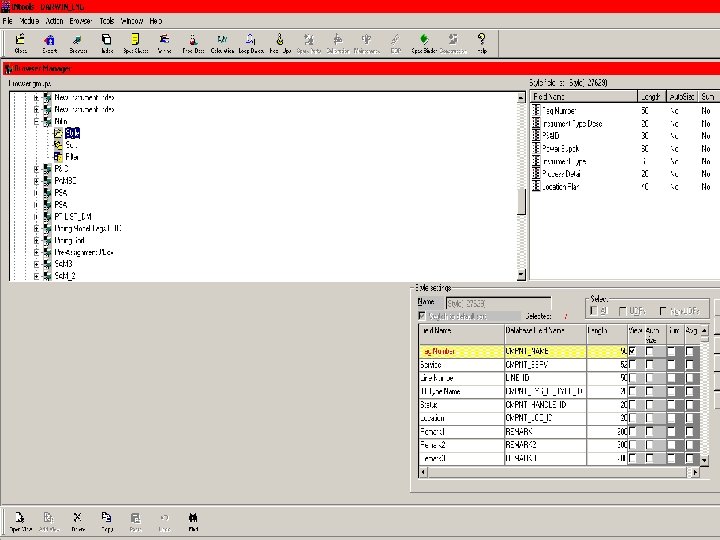Viewport: 720px width, 540px height.
Task: Expand the P&ID tree node
Action: pos(36,169)
